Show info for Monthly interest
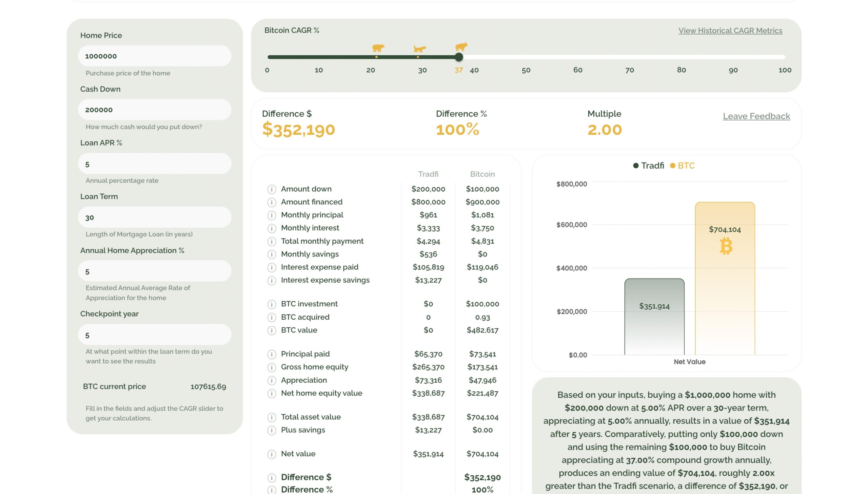 [x=272, y=228]
